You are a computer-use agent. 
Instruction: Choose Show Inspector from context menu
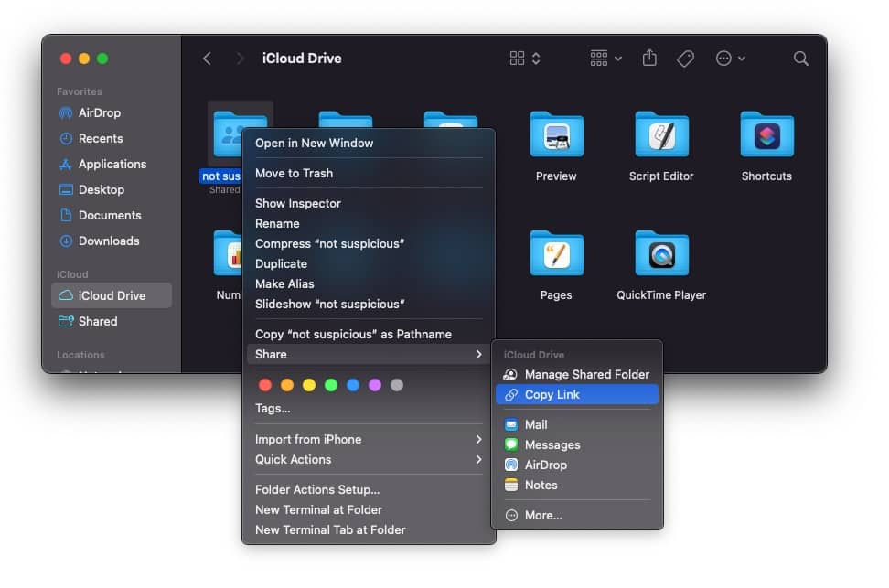tap(369, 204)
